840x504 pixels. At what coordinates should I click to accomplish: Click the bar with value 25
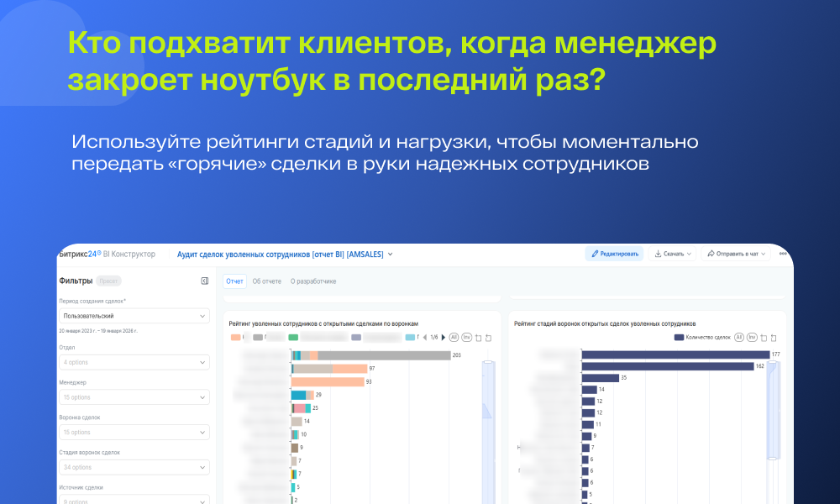tap(301, 408)
